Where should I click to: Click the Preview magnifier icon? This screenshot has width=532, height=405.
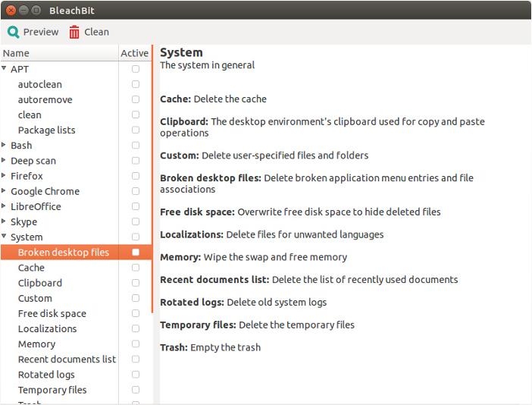click(13, 33)
